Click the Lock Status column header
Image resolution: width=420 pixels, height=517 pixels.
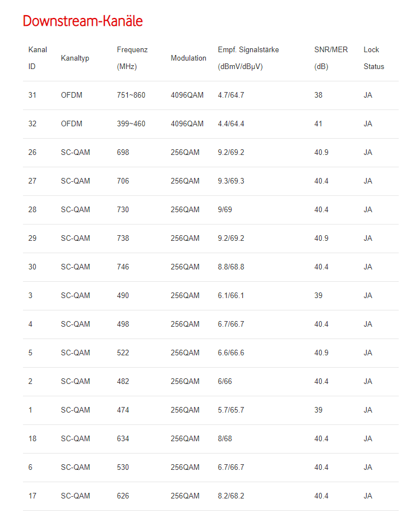pyautogui.click(x=373, y=58)
